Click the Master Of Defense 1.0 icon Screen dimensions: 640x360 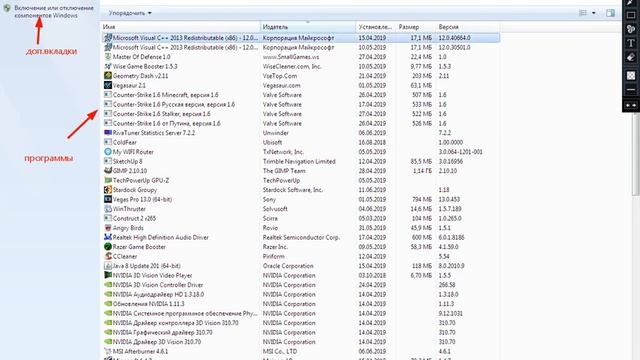point(108,57)
